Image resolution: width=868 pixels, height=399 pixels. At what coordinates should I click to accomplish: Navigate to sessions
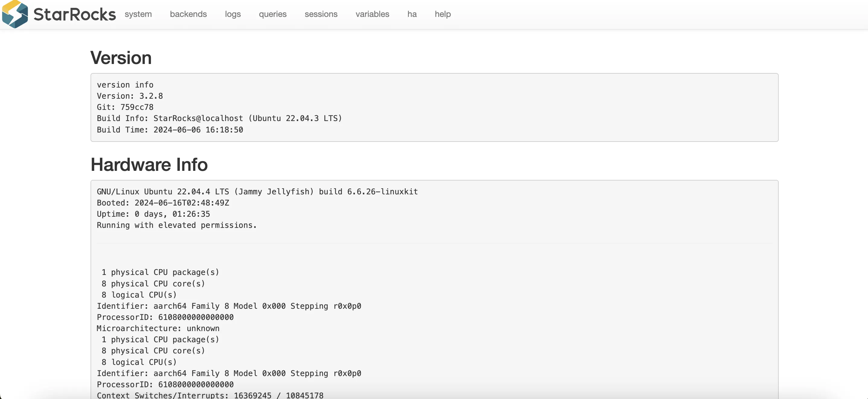pyautogui.click(x=321, y=14)
